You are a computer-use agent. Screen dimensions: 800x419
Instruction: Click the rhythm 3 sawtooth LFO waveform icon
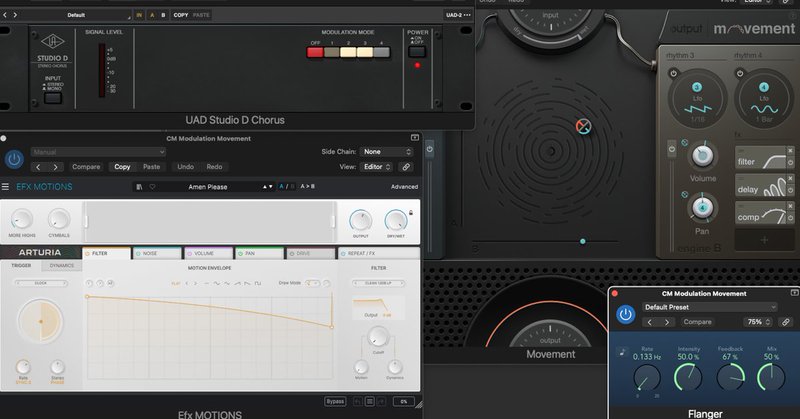pyautogui.click(x=697, y=109)
